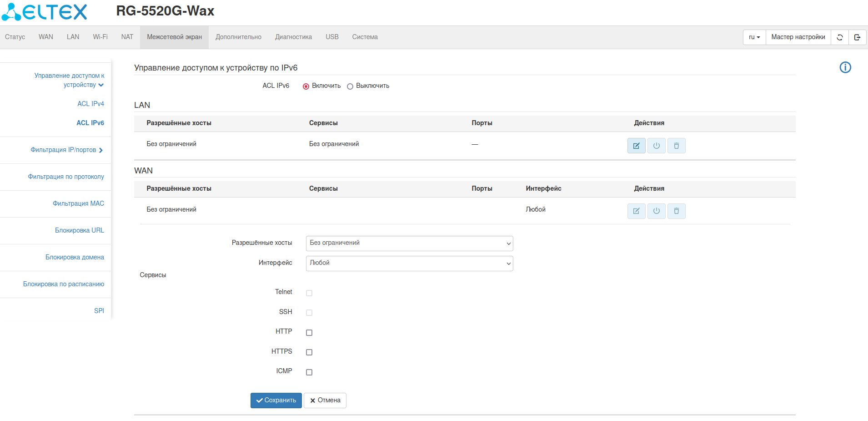This screenshot has width=868, height=421.
Task: Click the logout icon in top bar
Action: coord(857,37)
